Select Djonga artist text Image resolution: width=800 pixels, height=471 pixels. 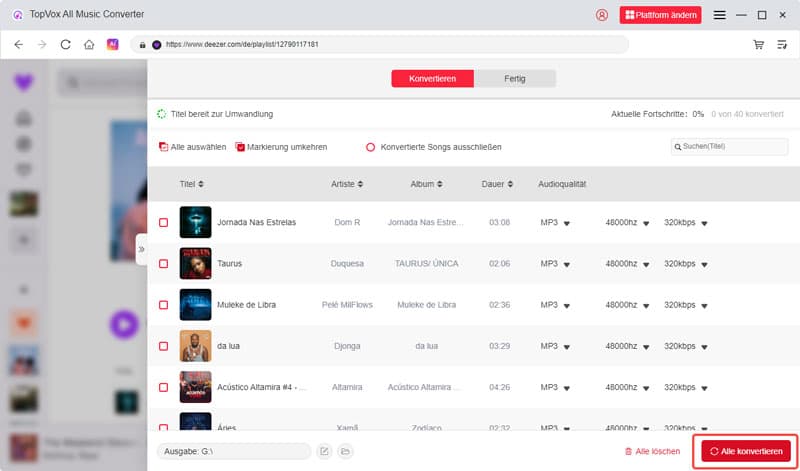click(347, 346)
